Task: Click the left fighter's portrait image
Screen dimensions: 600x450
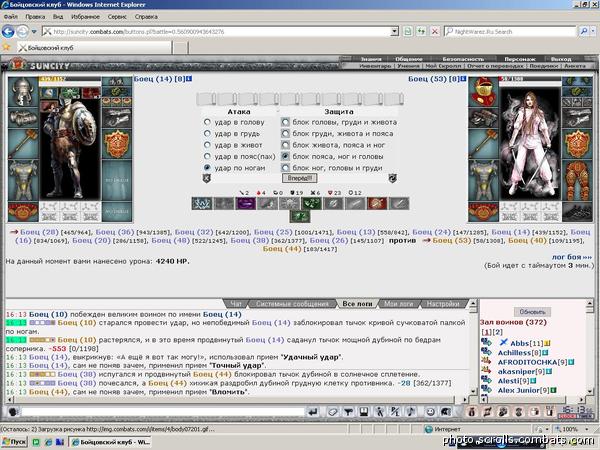Action: click(x=70, y=143)
